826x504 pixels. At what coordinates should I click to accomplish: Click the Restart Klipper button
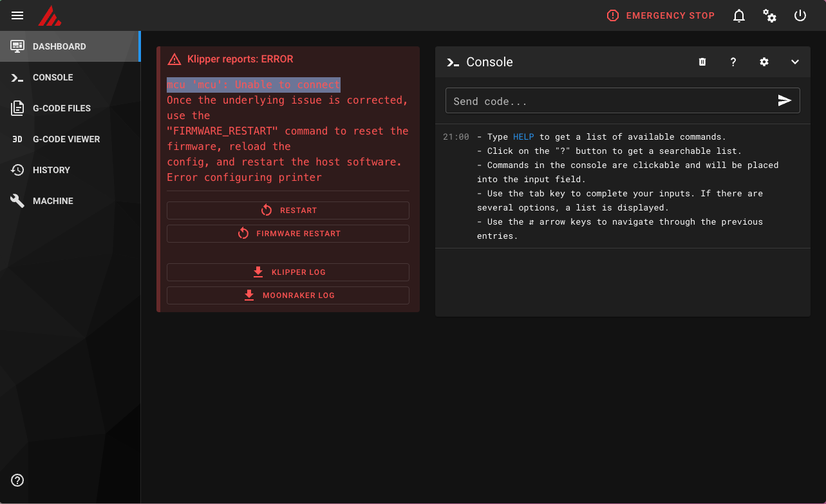[288, 210]
